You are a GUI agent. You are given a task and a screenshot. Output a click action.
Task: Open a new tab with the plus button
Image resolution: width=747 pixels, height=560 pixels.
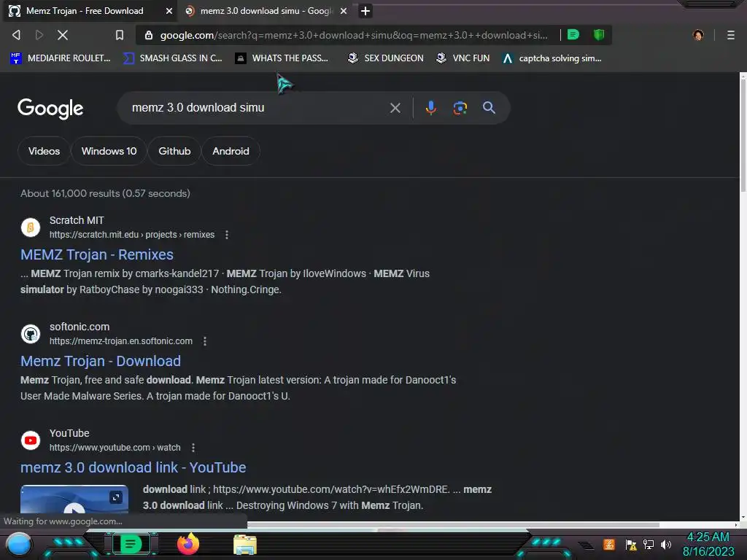[x=365, y=11]
